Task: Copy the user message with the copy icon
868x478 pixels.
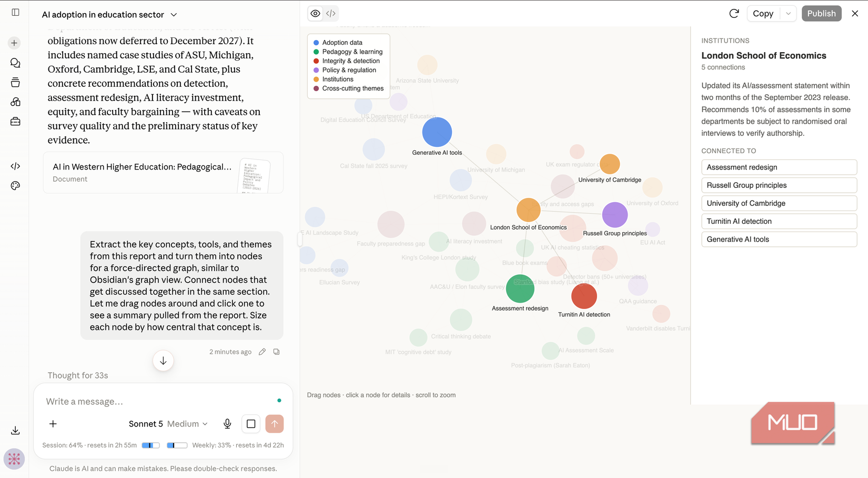Action: [276, 352]
